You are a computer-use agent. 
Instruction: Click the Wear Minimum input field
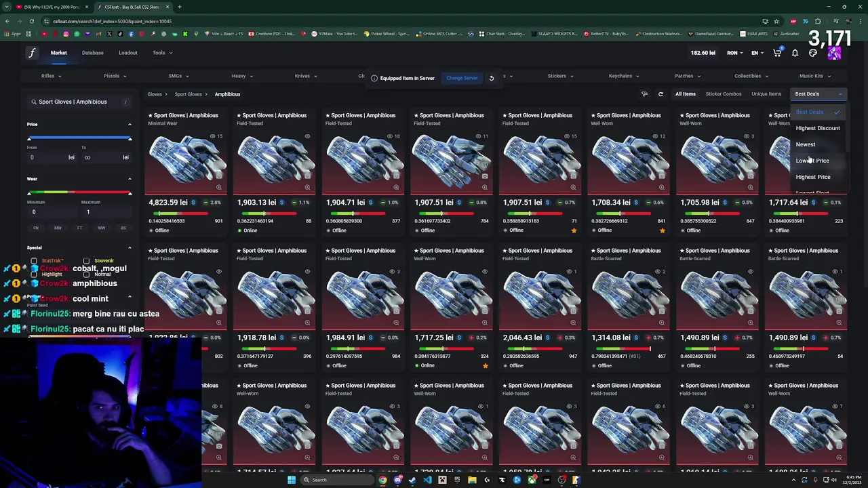[51, 212]
